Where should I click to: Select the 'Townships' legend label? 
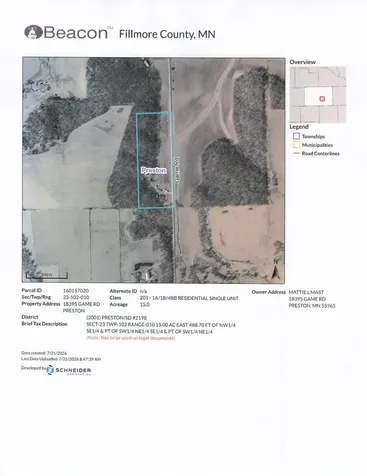(313, 136)
